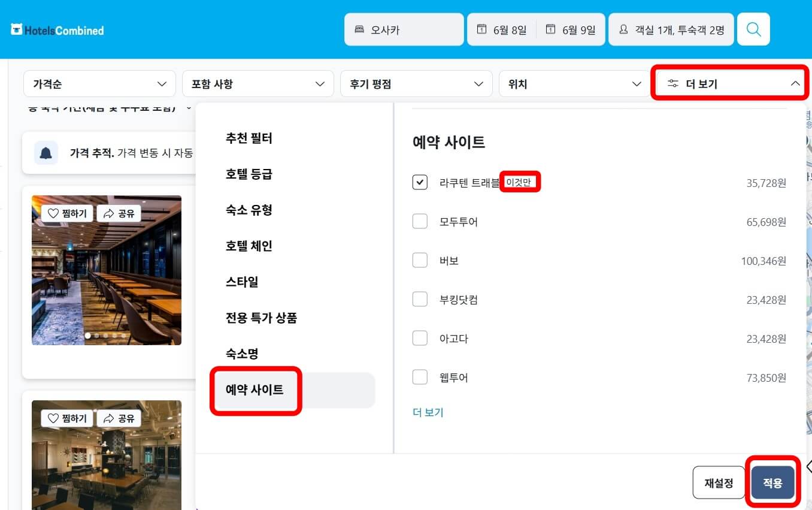Click the person icon in guests field

[x=623, y=29]
